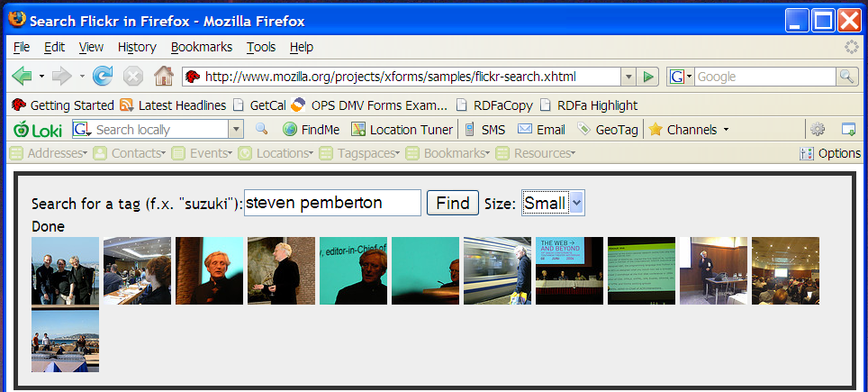This screenshot has height=392, width=868.
Task: Click the tag search field with steven pemberton
Action: (332, 203)
